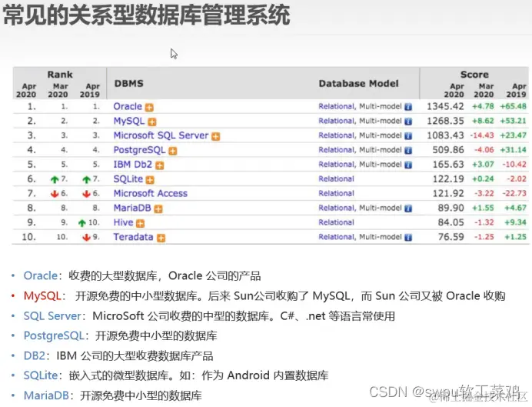Click Relational link in Microsoft Access row
532x407 pixels.
coord(336,193)
